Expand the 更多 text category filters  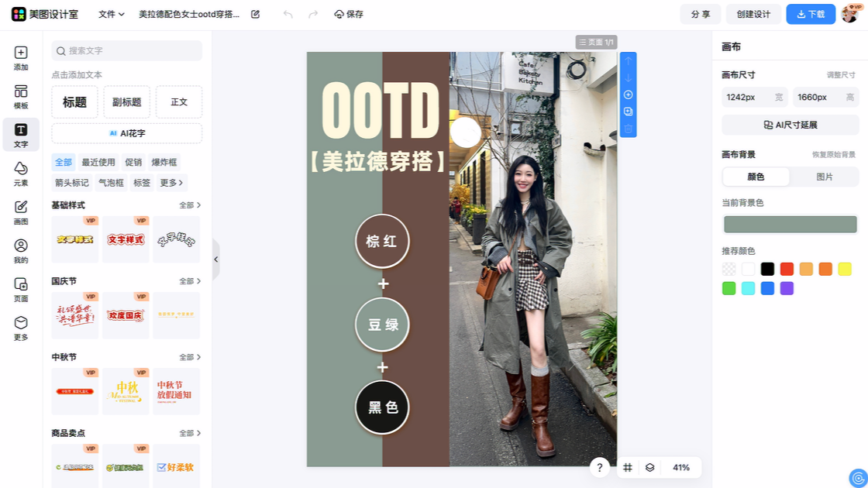click(x=171, y=183)
